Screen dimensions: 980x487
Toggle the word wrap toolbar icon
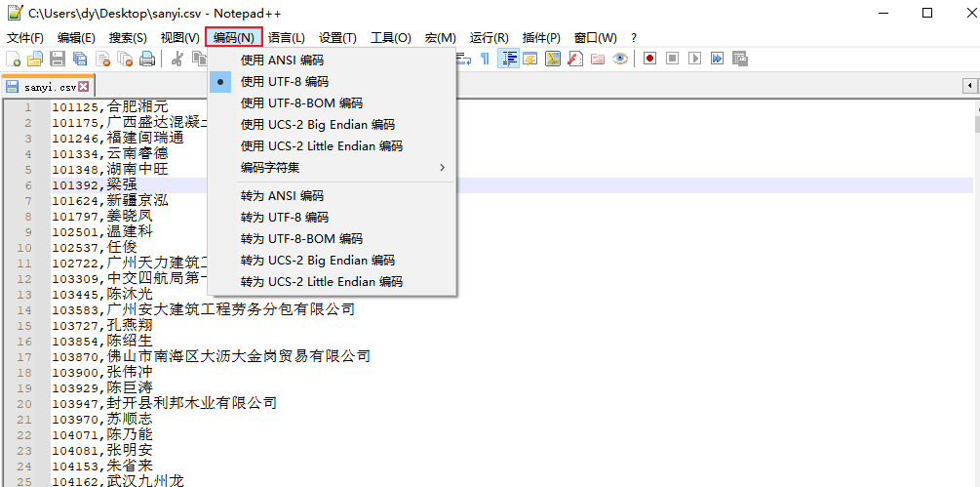[463, 59]
